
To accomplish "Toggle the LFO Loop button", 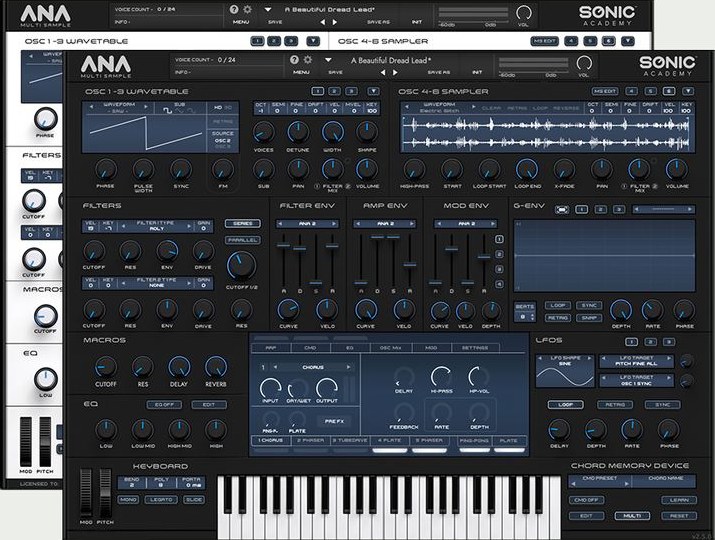I will tap(565, 405).
